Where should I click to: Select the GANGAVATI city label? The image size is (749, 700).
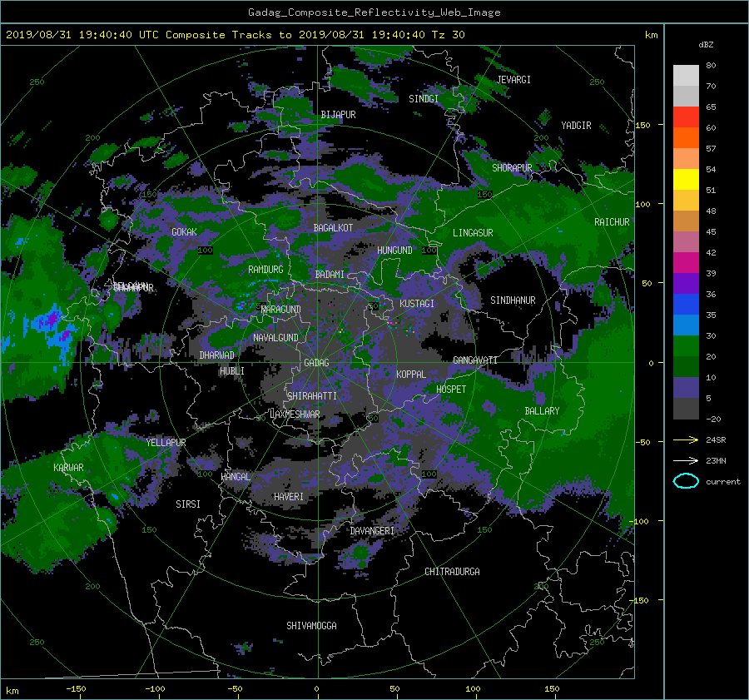point(475,360)
